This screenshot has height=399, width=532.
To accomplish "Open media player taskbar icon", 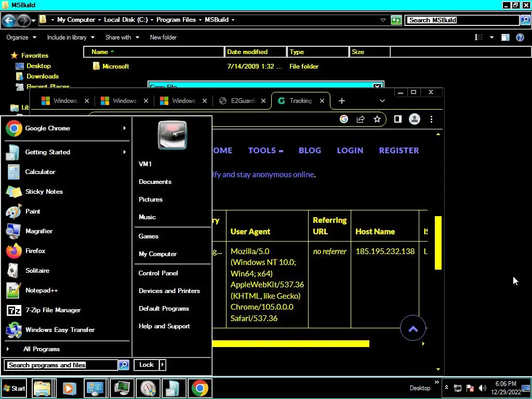I will (x=69, y=388).
